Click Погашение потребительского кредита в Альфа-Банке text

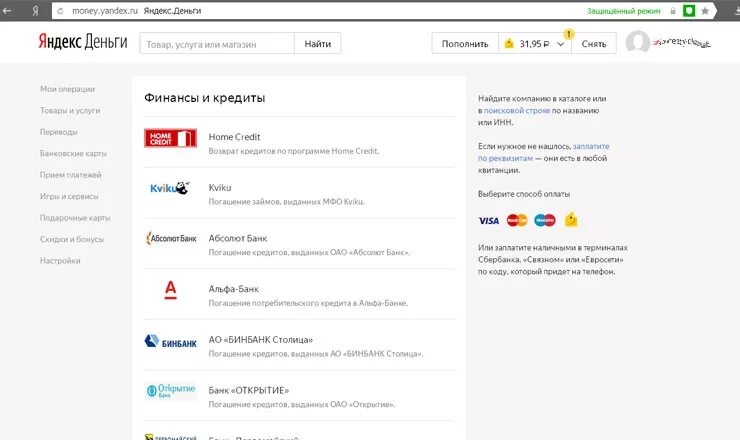308,303
